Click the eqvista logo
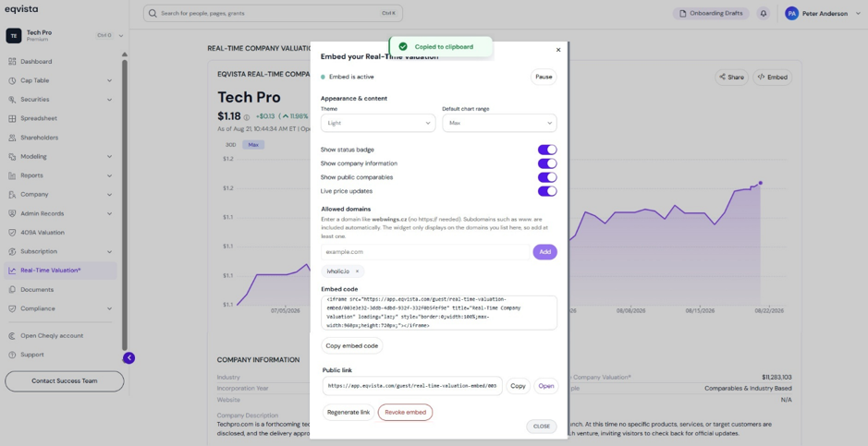Screen dimensions: 868x446 pos(21,9)
